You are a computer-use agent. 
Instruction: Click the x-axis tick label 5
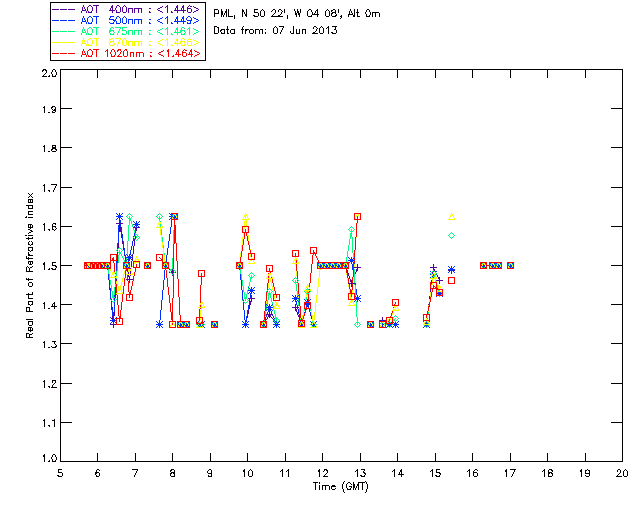pos(60,473)
